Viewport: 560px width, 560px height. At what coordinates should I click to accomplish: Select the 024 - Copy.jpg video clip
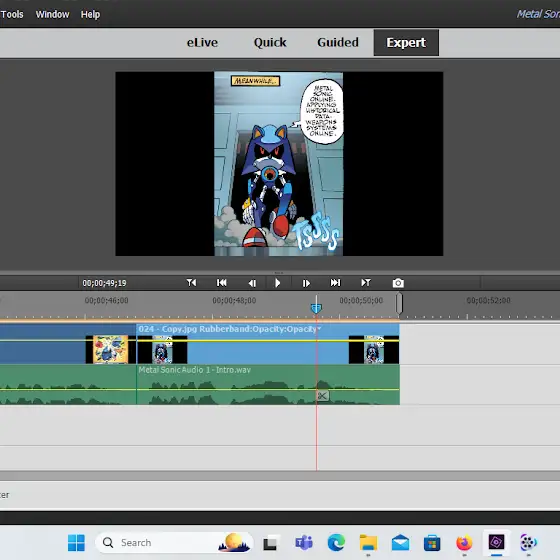point(268,344)
